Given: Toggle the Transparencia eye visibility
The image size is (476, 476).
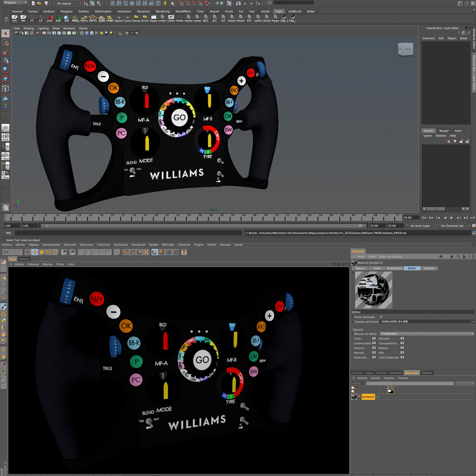Looking at the screenshot, I should point(402,343).
